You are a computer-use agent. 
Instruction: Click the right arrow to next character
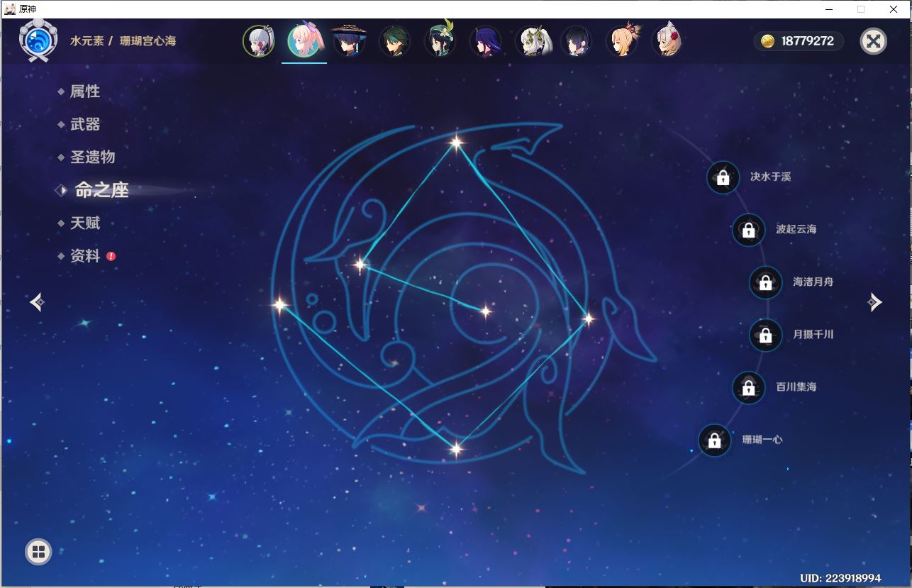[x=874, y=301]
